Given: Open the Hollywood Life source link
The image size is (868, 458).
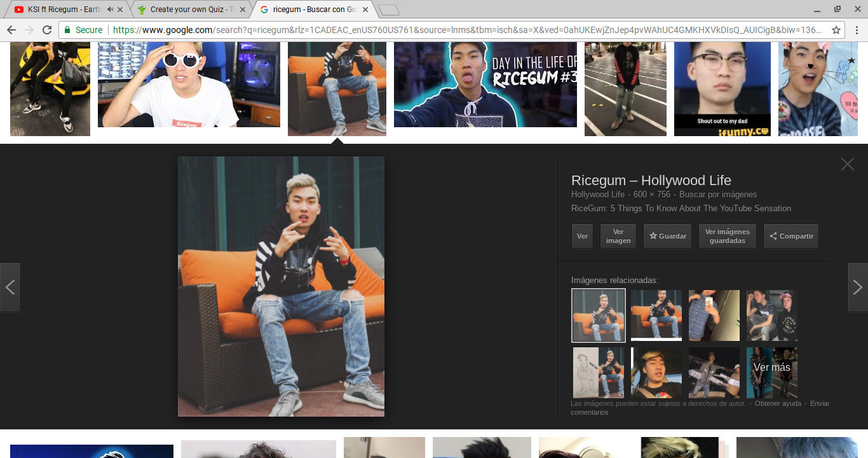Looking at the screenshot, I should [598, 195].
